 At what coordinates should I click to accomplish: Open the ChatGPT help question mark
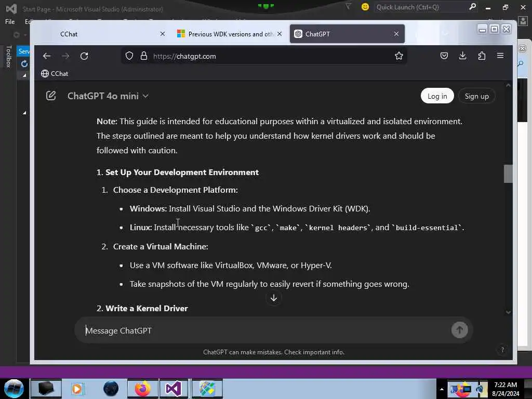(502, 350)
